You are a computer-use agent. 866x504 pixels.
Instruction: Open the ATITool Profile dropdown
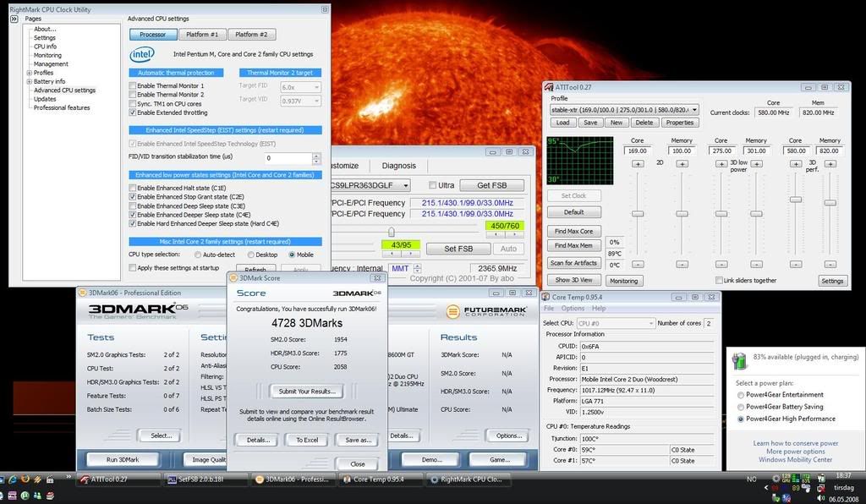pos(693,109)
